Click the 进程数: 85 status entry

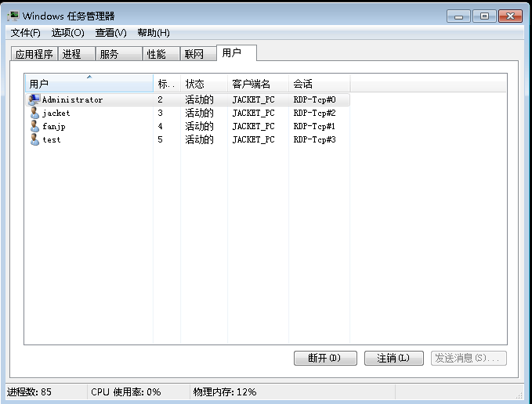point(29,392)
